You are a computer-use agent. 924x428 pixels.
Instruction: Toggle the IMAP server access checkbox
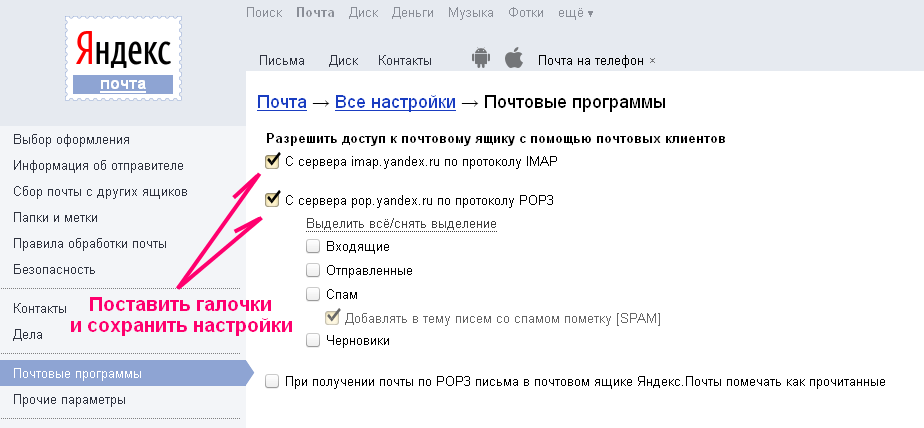272,162
